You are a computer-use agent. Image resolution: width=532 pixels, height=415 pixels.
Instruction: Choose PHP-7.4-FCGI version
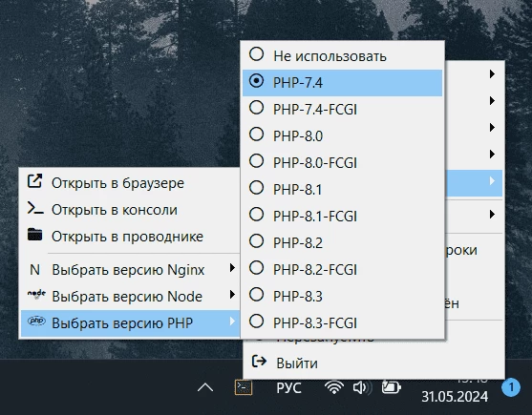[x=342, y=109]
